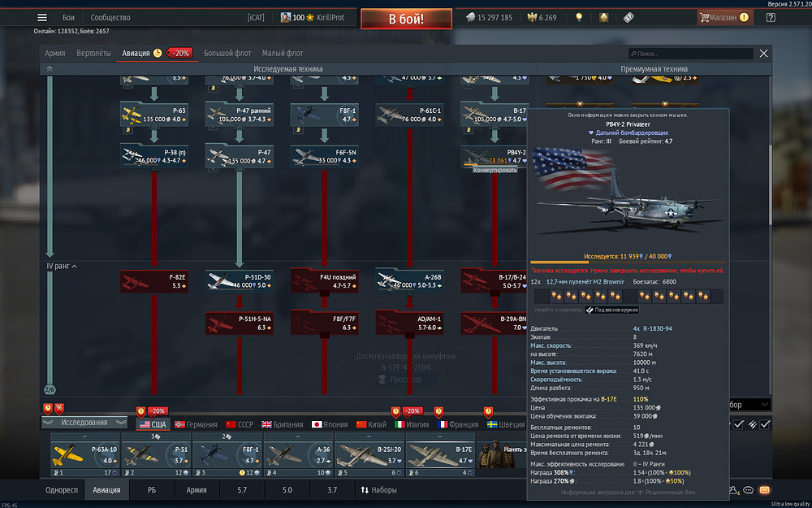
Task: Click the golden warbond icon in top bar
Action: [x=604, y=18]
